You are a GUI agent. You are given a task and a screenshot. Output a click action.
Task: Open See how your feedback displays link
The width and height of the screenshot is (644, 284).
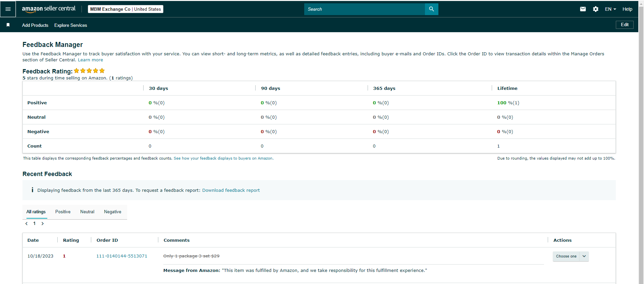pyautogui.click(x=223, y=158)
